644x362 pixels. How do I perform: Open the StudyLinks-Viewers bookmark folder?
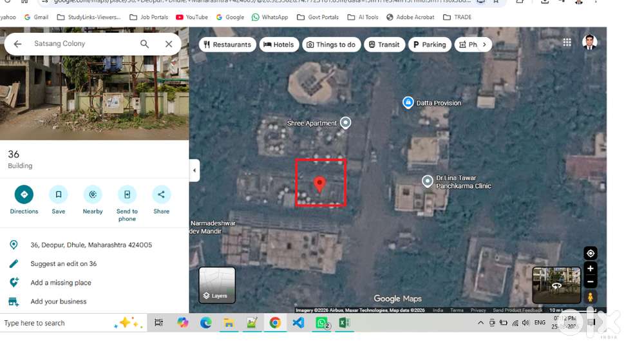tap(89, 17)
